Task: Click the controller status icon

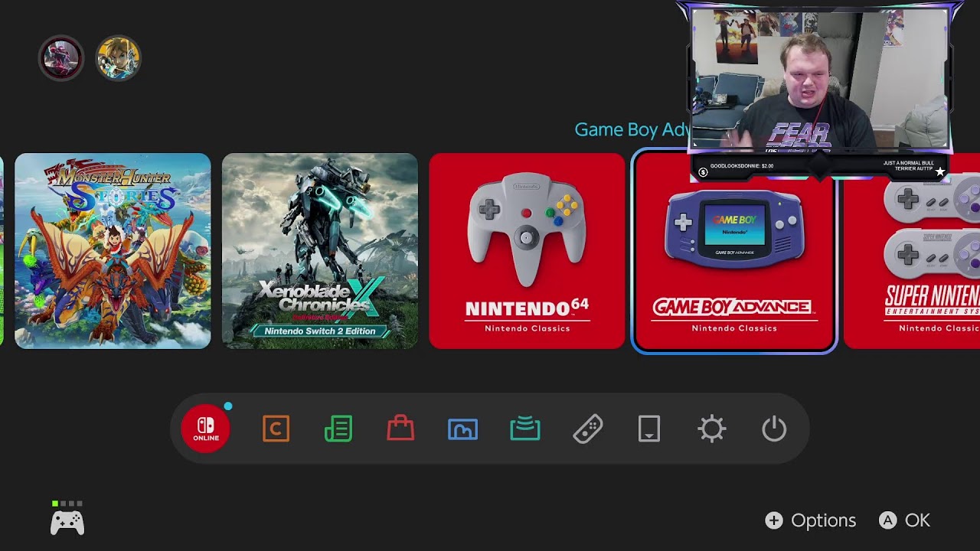Action: click(67, 519)
